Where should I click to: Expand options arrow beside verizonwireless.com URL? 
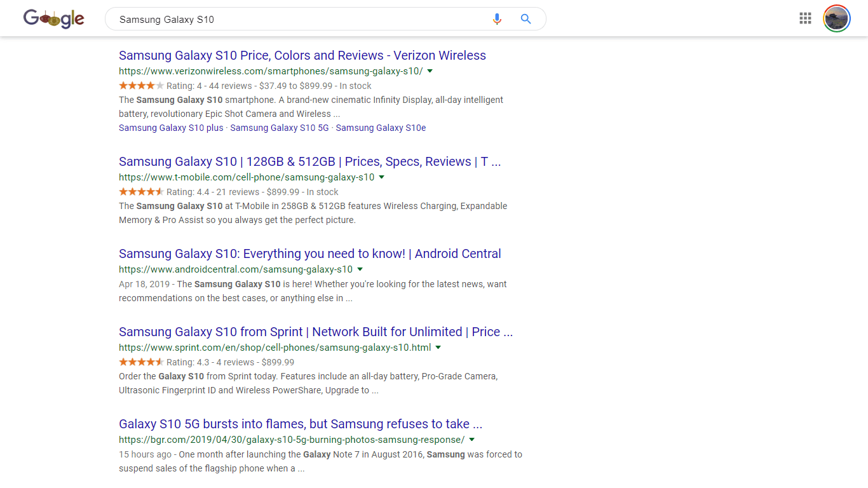[x=430, y=71]
